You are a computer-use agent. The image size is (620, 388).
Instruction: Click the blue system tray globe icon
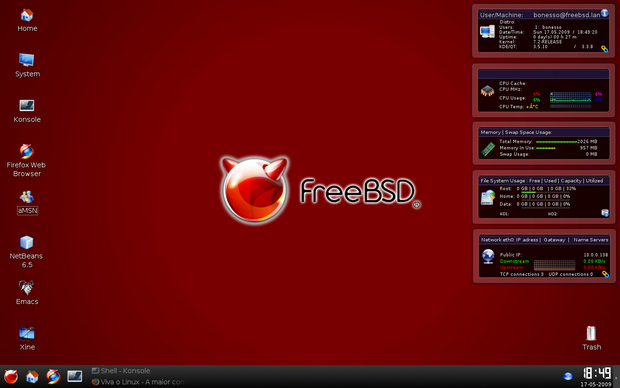click(568, 376)
